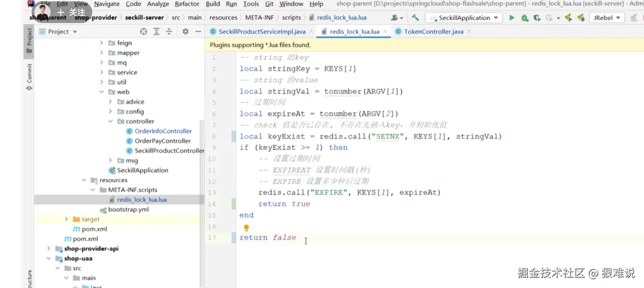Expand the service folder
This screenshot has width=644, height=288.
[102, 72]
